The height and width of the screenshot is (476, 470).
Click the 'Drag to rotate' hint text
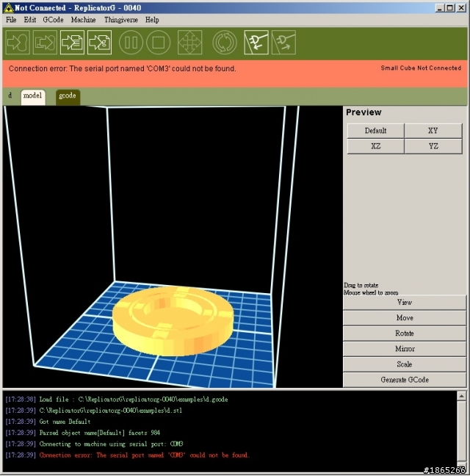pyautogui.click(x=361, y=285)
